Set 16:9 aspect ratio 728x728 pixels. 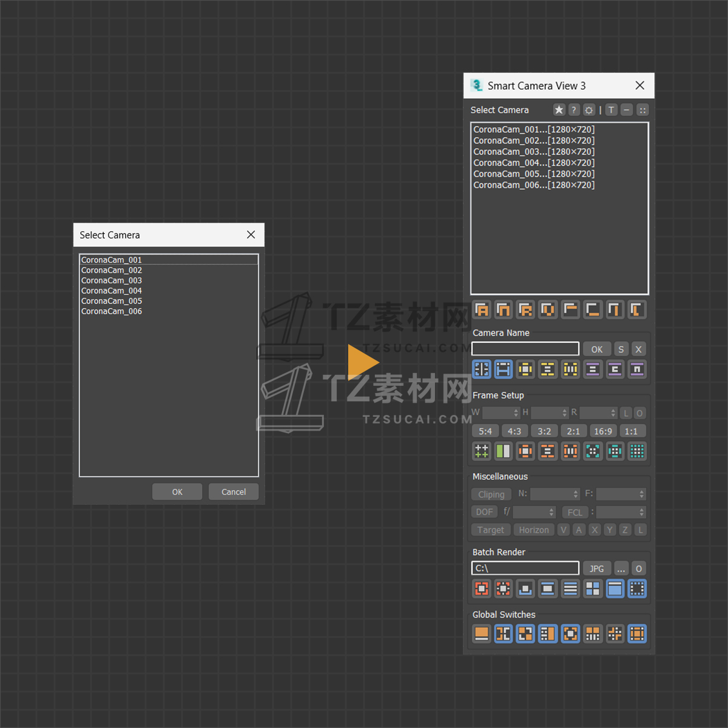pyautogui.click(x=603, y=431)
